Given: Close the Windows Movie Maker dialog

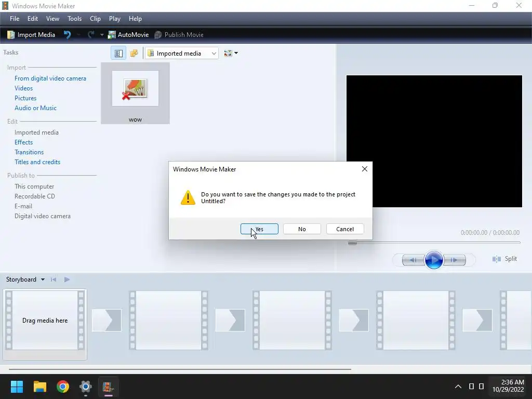Looking at the screenshot, I should [x=365, y=169].
